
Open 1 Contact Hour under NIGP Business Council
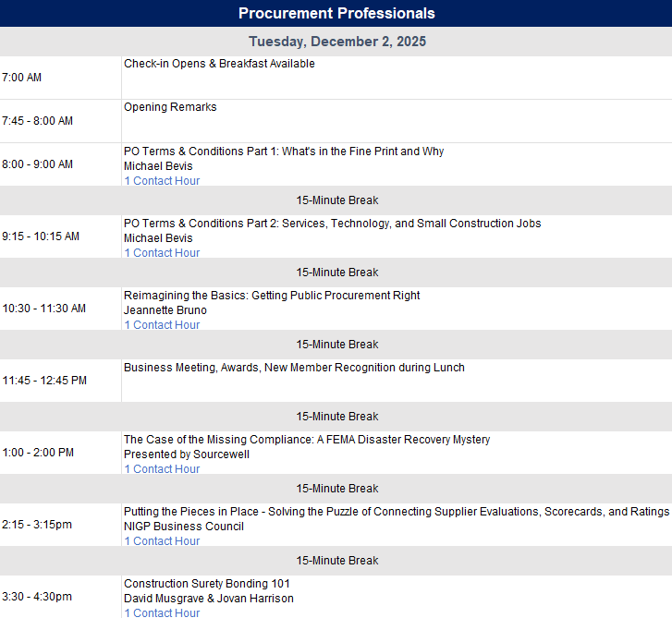[162, 541]
